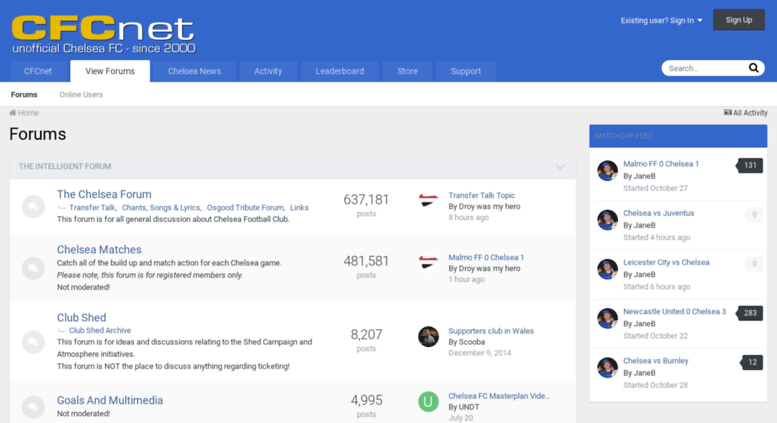Open Malmo FF 0 Chelsea 1 topic in forum list
Viewport: 777px width, 423px height.
pos(486,257)
